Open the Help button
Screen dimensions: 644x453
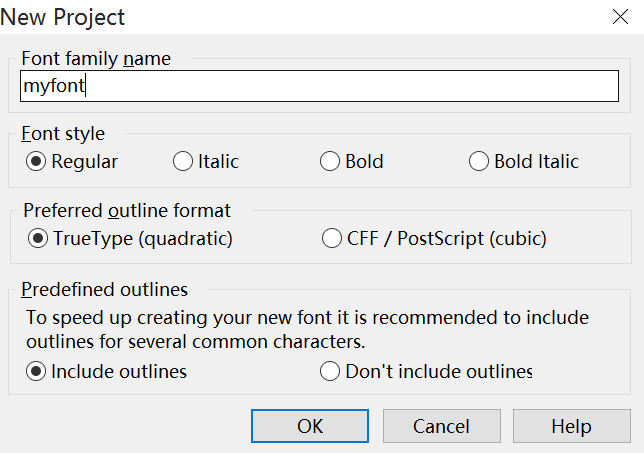tap(571, 426)
